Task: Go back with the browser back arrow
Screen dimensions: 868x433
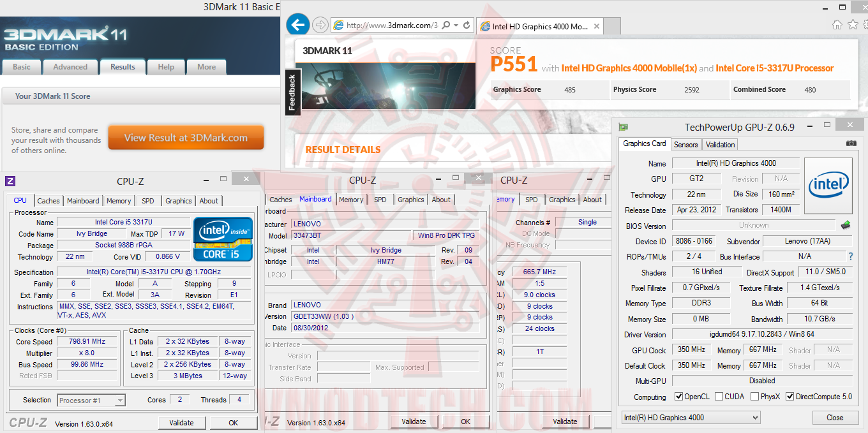Action: (297, 26)
